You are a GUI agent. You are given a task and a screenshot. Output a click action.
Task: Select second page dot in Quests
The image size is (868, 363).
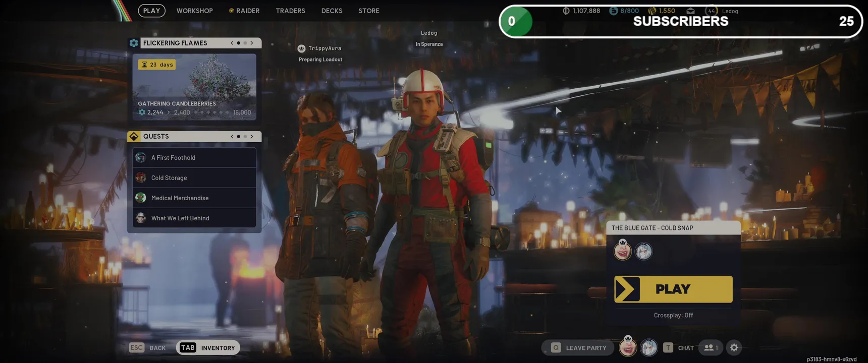pyautogui.click(x=245, y=136)
